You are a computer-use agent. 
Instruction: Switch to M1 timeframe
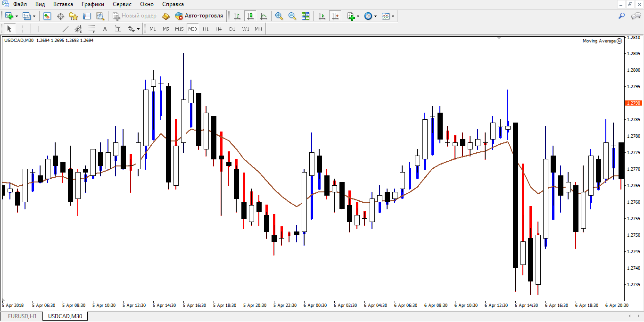pyautogui.click(x=153, y=29)
